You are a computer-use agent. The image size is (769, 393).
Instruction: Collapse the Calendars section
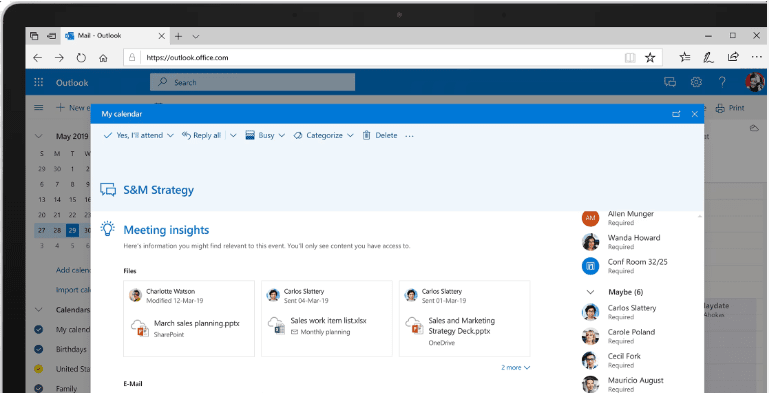click(x=39, y=310)
